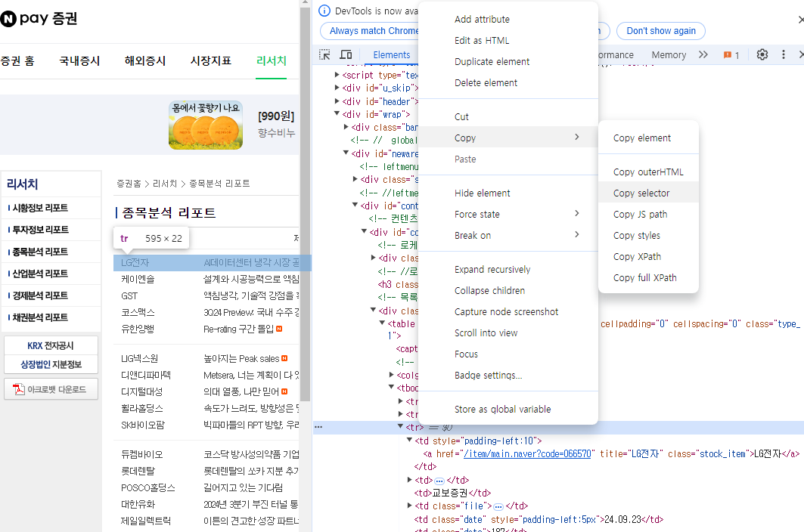Open 산업분석 리포트 sidebar link
This screenshot has height=532, width=804.
[x=40, y=274]
